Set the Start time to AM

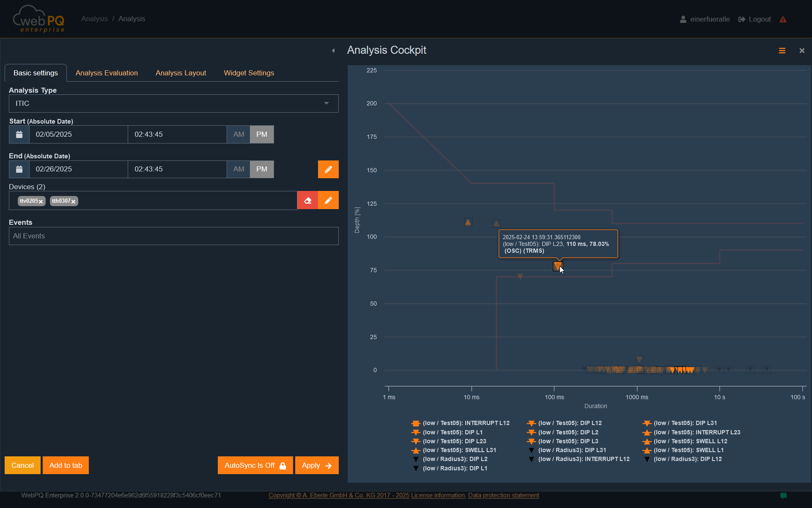coord(239,134)
